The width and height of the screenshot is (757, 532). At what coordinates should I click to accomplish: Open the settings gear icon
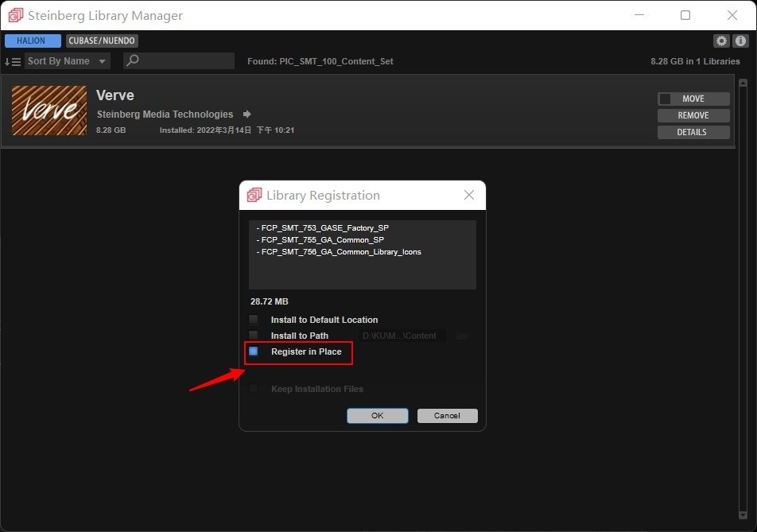point(721,41)
